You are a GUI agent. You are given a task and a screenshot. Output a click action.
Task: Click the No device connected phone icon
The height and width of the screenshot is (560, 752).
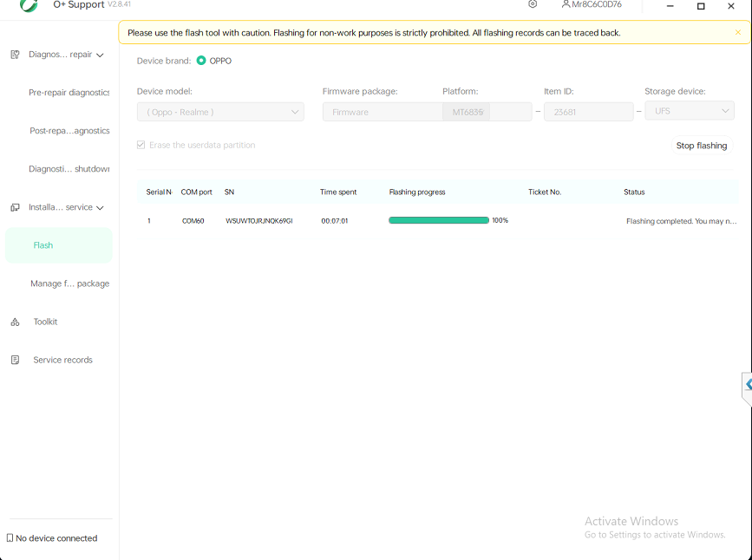tap(10, 538)
